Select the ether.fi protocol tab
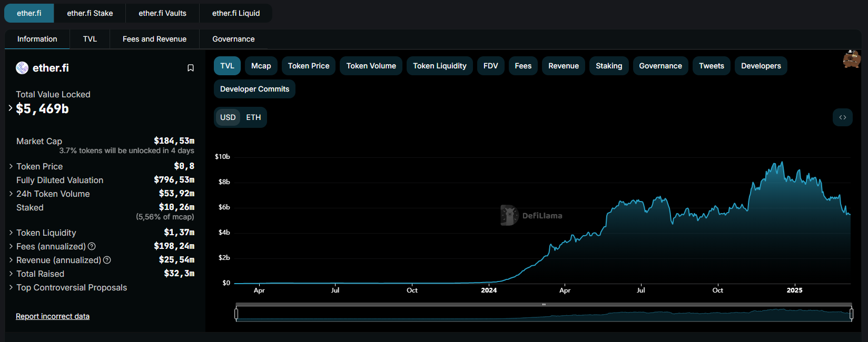 coord(29,13)
